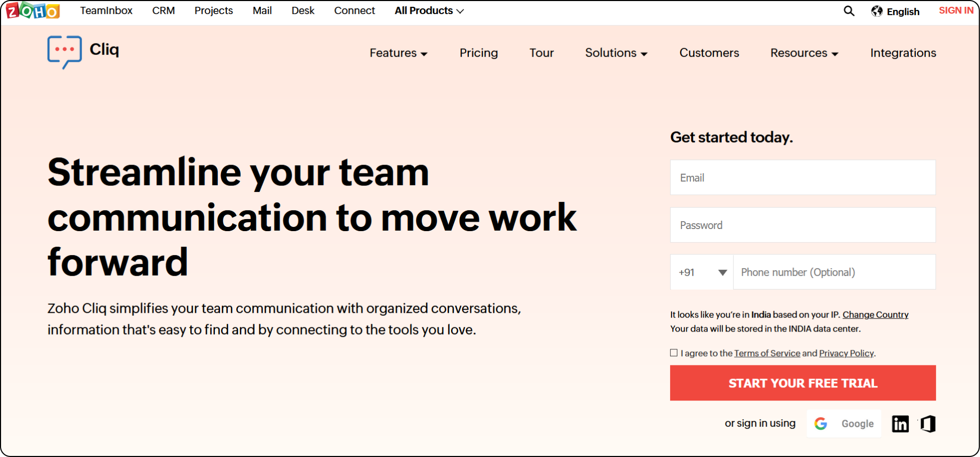Viewport: 980px width, 457px height.
Task: Open the Solutions dropdown menu
Action: pyautogui.click(x=616, y=53)
